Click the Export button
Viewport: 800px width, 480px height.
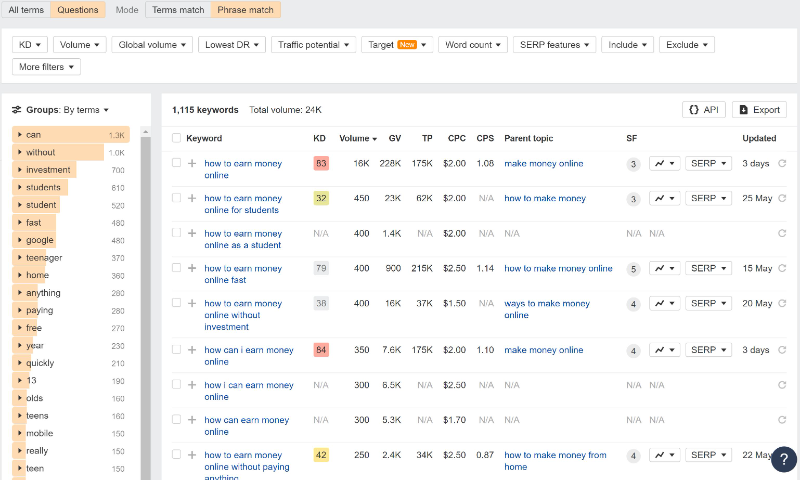tap(759, 110)
